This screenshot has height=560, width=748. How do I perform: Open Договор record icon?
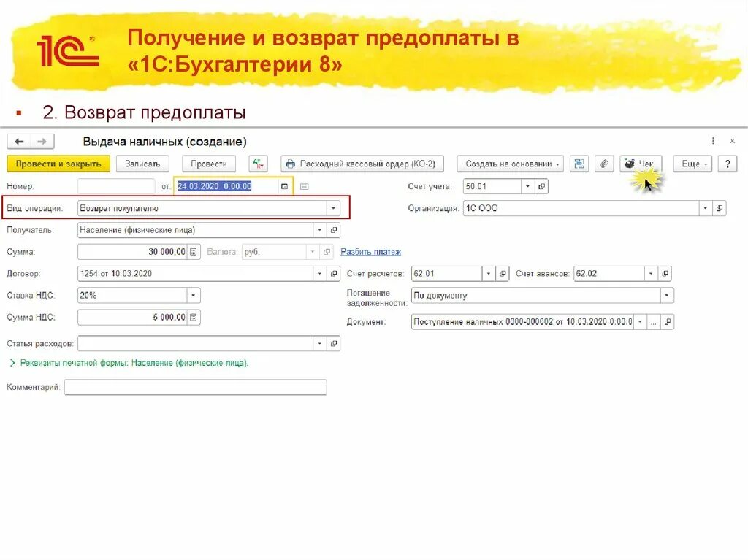click(x=334, y=274)
